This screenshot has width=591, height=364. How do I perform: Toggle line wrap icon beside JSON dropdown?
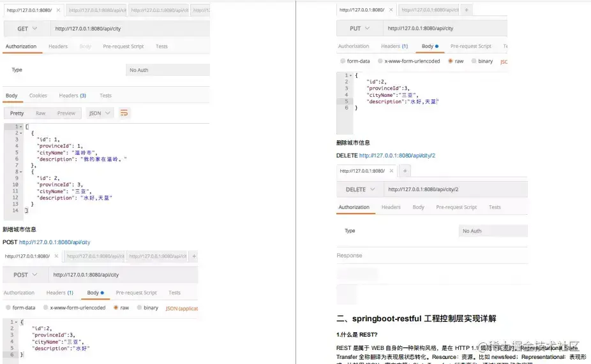124,113
